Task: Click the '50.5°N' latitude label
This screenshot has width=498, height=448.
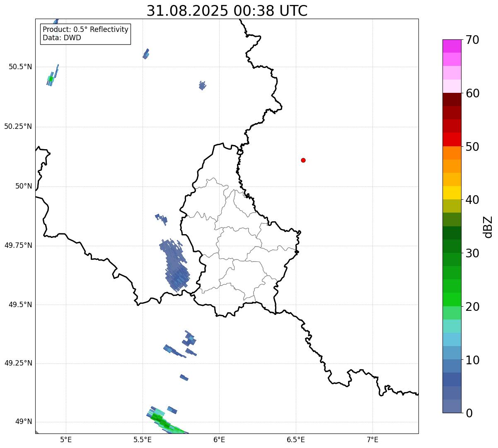Action: point(20,67)
